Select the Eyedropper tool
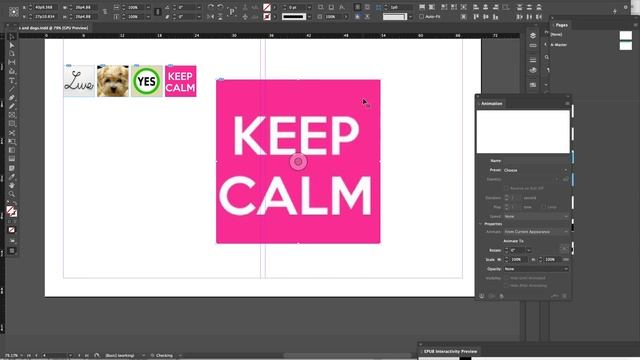 point(12,177)
